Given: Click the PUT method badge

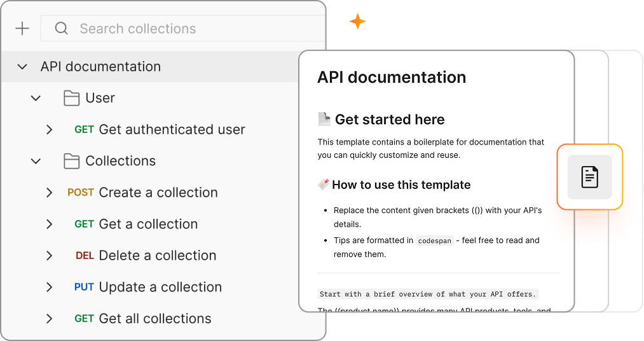Looking at the screenshot, I should (x=84, y=287).
